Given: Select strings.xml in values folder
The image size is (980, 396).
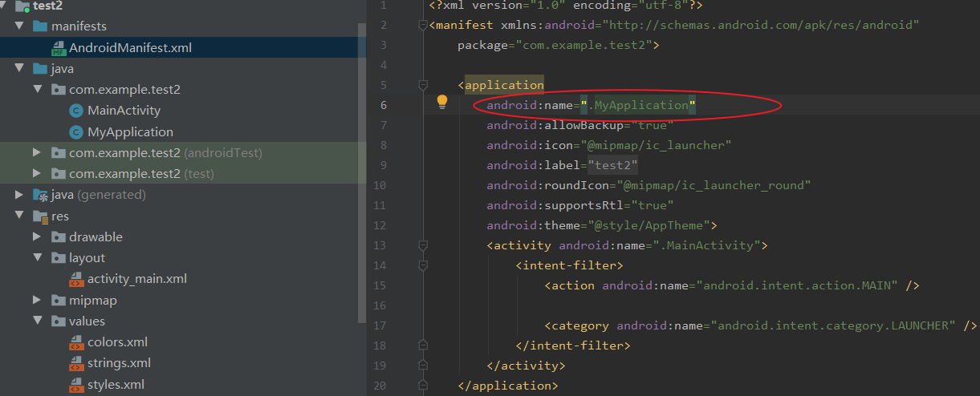Looking at the screenshot, I should coord(119,363).
